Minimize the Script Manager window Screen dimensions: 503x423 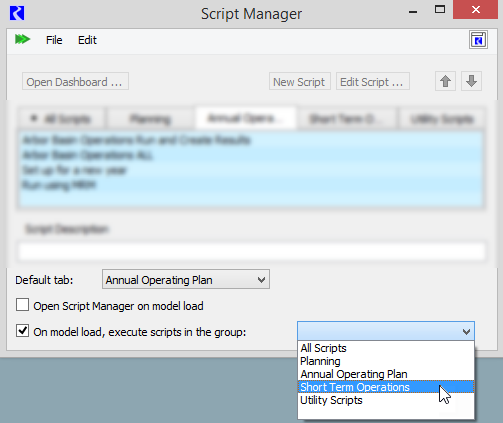tap(413, 12)
